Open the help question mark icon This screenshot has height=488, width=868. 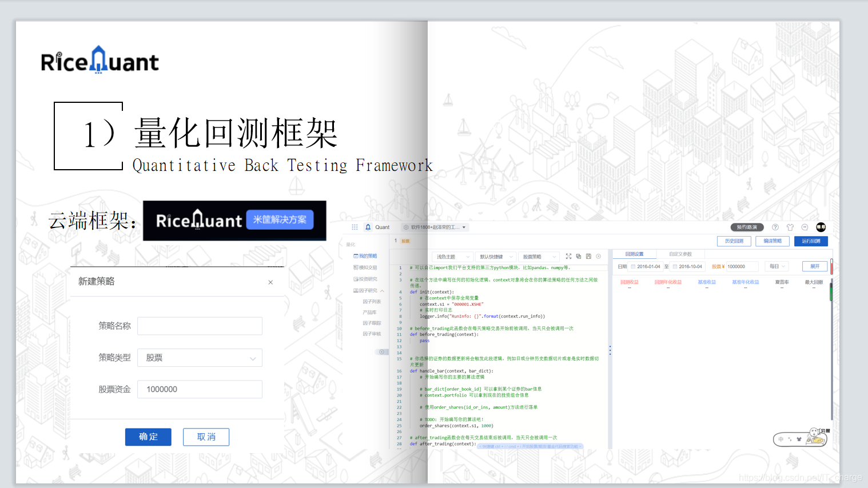(x=775, y=227)
